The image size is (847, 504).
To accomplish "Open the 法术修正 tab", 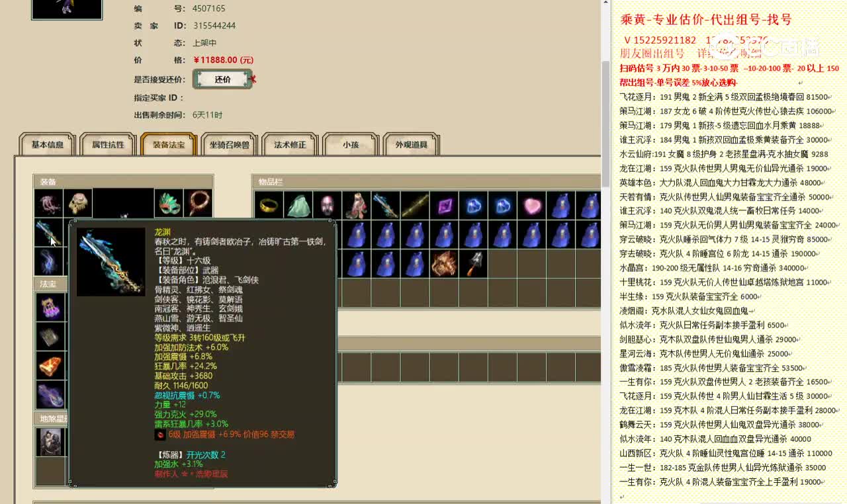I will [x=290, y=145].
